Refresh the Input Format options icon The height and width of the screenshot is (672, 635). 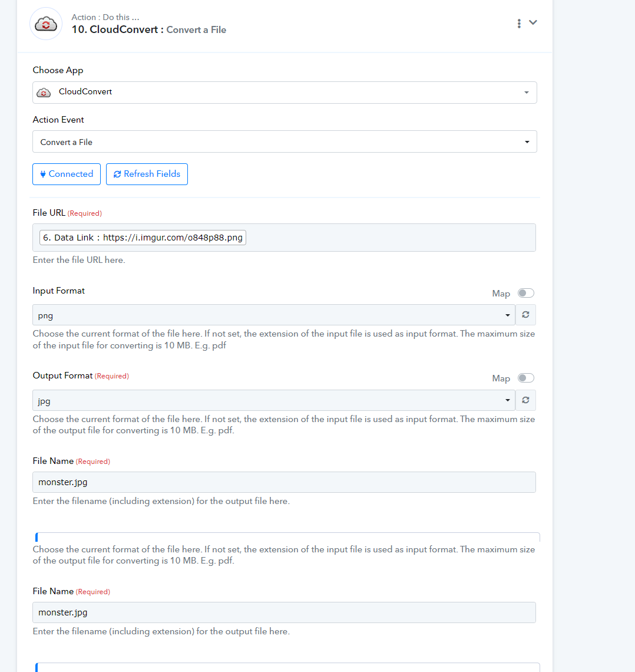coord(526,315)
